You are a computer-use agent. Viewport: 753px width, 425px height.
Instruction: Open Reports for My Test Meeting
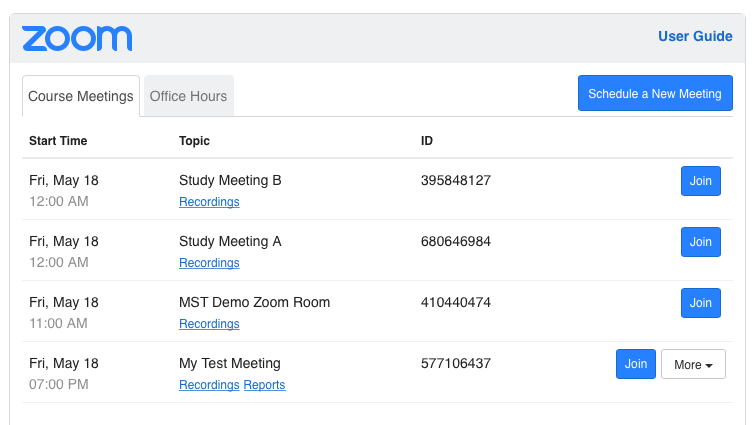click(264, 385)
